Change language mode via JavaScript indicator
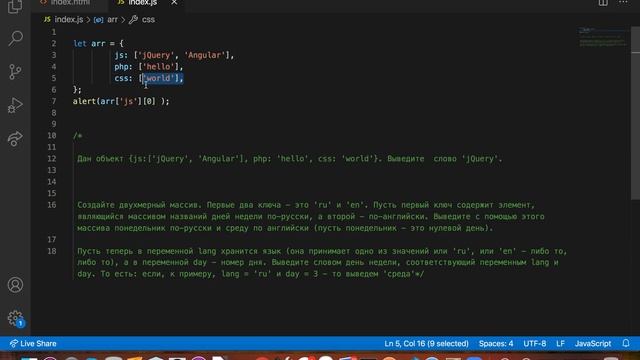Viewport: 640px width, 360px height. [x=593, y=343]
